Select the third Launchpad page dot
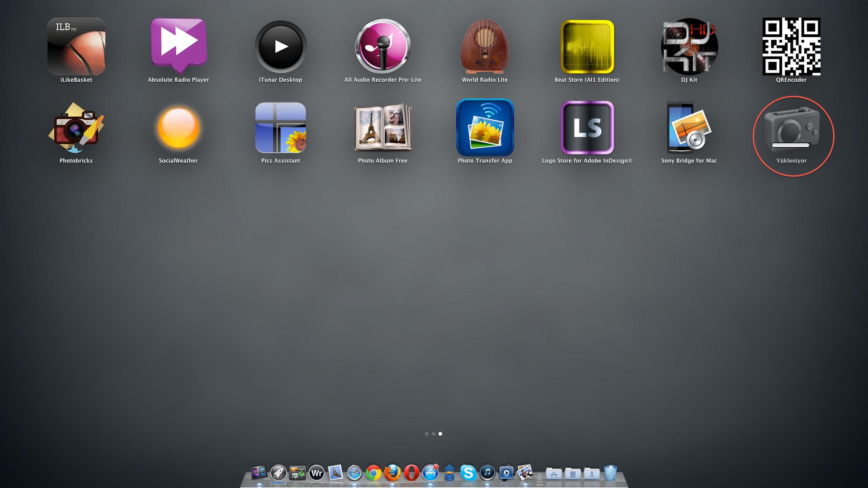 point(440,434)
